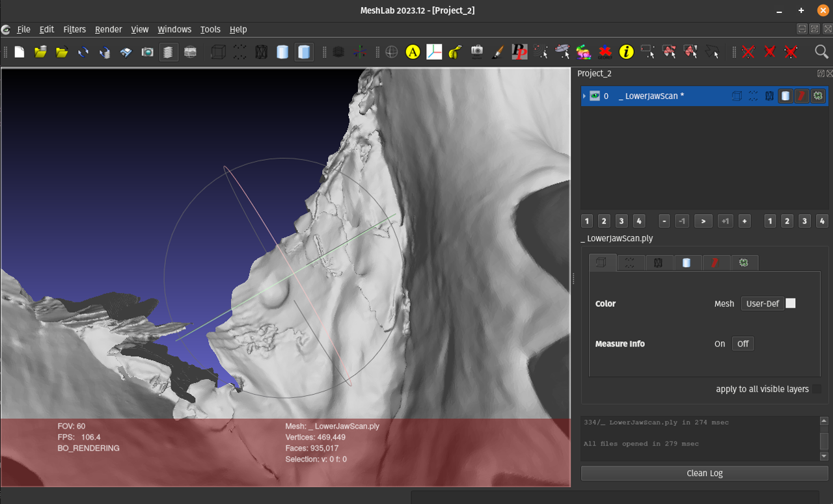Toggle bounding box display in main toolbar
833x504 pixels.
coord(218,52)
